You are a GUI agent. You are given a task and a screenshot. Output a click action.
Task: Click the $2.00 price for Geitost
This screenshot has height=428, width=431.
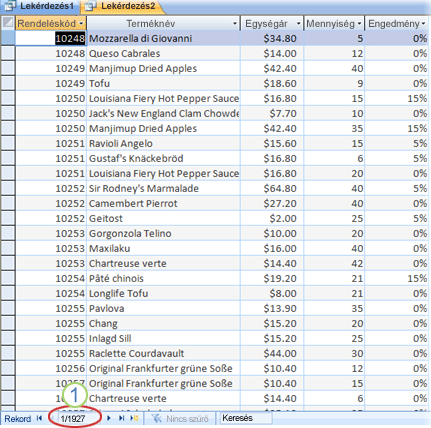pos(272,218)
